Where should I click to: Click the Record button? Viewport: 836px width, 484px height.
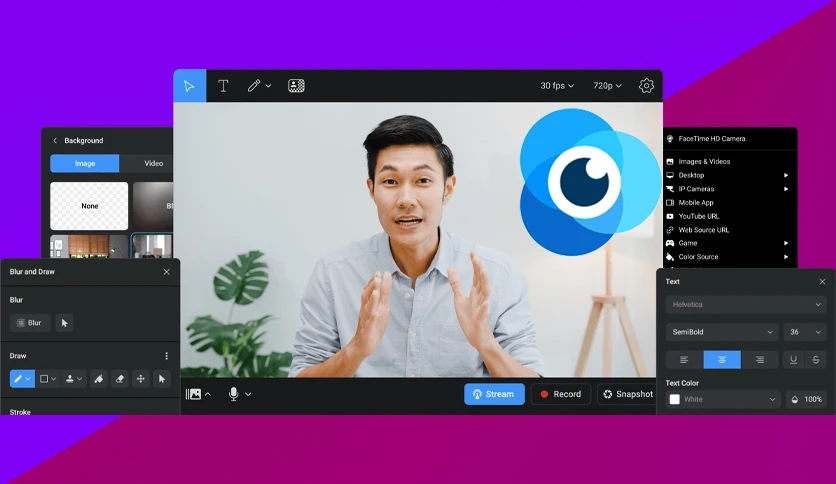pyautogui.click(x=561, y=394)
